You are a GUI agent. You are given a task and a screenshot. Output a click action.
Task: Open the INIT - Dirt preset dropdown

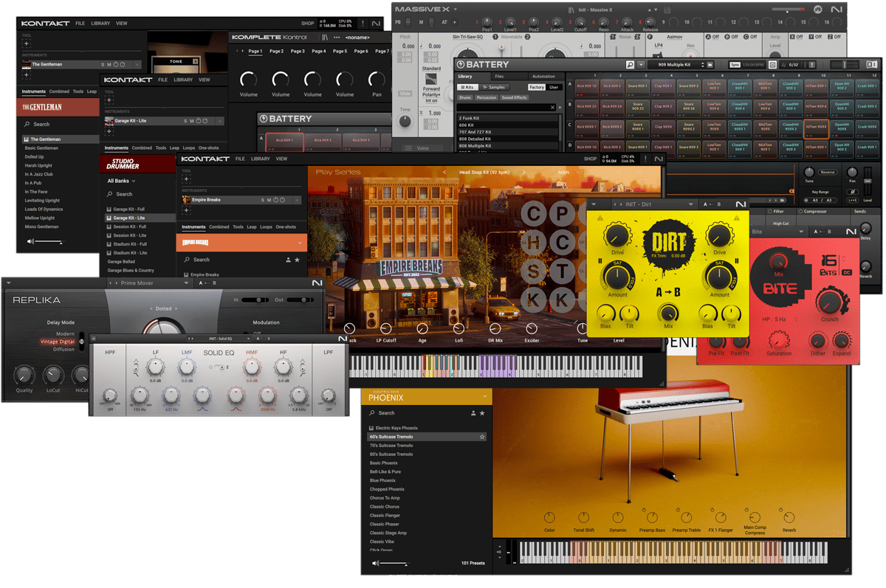[x=691, y=204]
